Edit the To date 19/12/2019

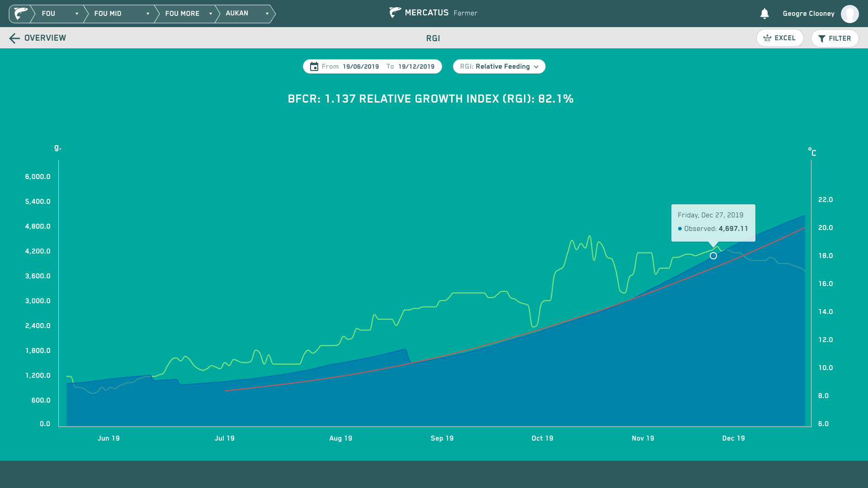[416, 66]
